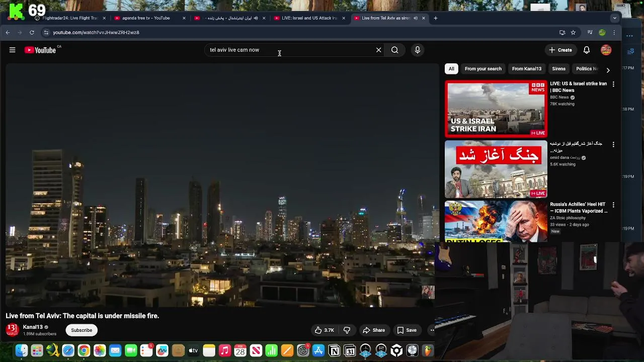Open App Store in the dock
This screenshot has width=644, height=362.
(318, 350)
